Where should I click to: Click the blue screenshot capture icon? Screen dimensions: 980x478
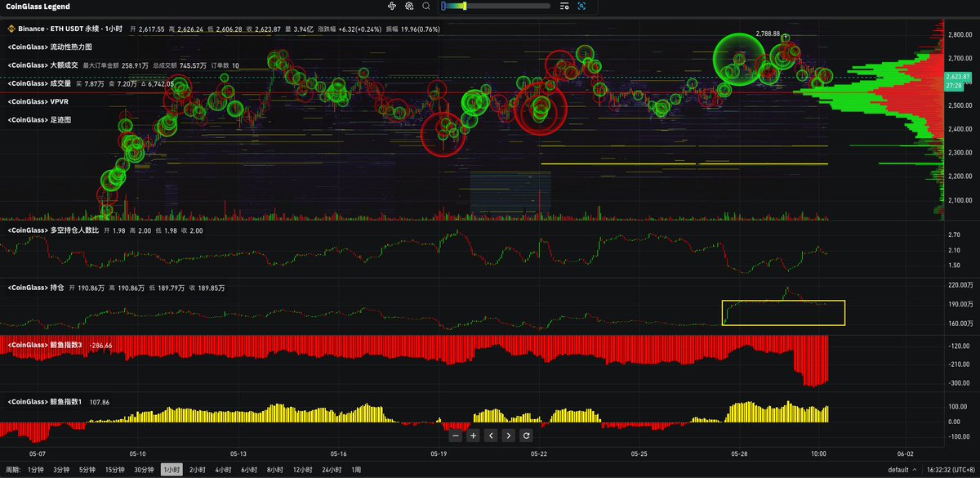(x=581, y=6)
